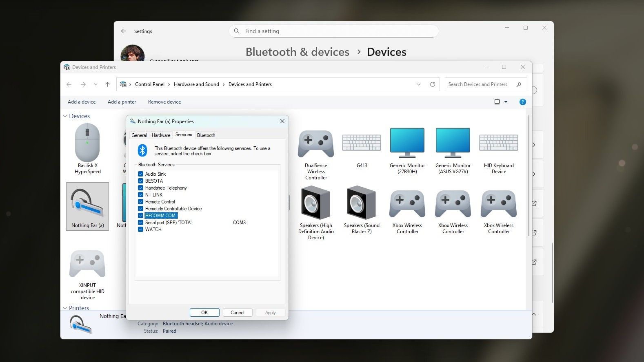Click the Control Panel breadcrumb
Image resolution: width=644 pixels, height=362 pixels.
pos(150,84)
